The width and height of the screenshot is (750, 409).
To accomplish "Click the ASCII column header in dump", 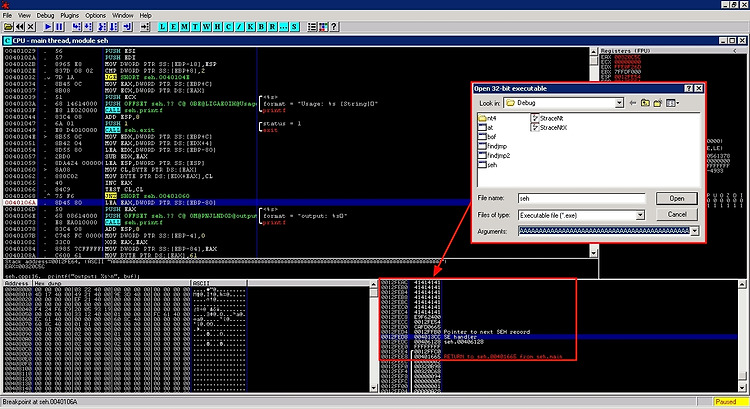I will pyautogui.click(x=219, y=283).
